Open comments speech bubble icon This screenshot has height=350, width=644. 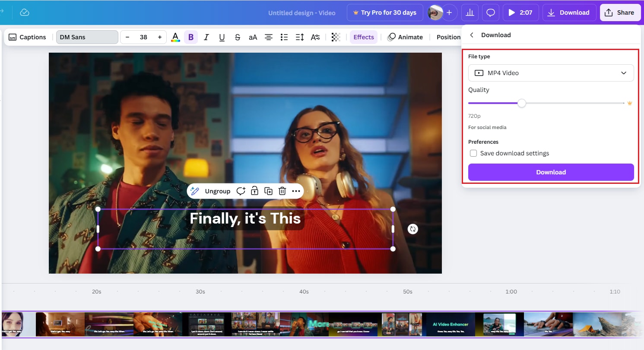491,13
